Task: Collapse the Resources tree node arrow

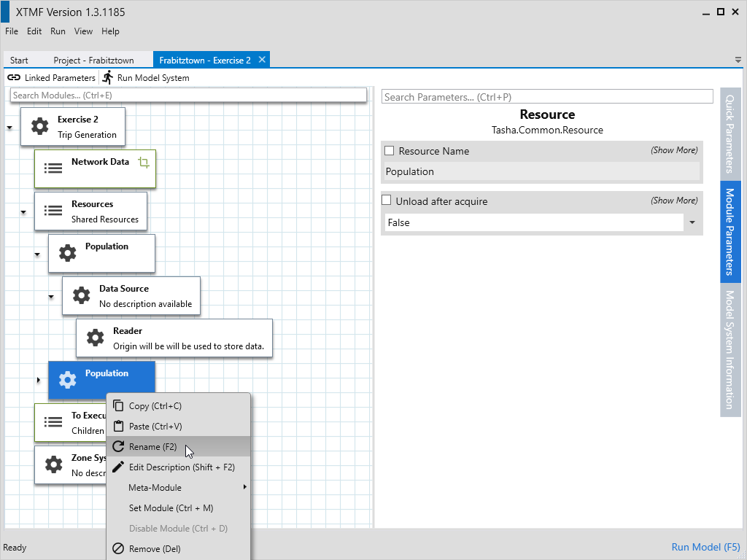Action: pos(23,212)
